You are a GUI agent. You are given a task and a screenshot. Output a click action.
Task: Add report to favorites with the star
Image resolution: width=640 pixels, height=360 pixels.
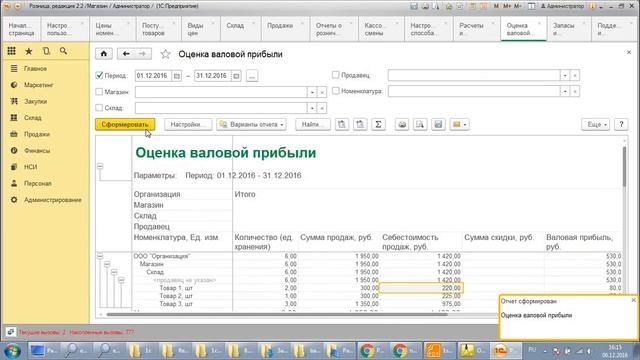(x=165, y=54)
